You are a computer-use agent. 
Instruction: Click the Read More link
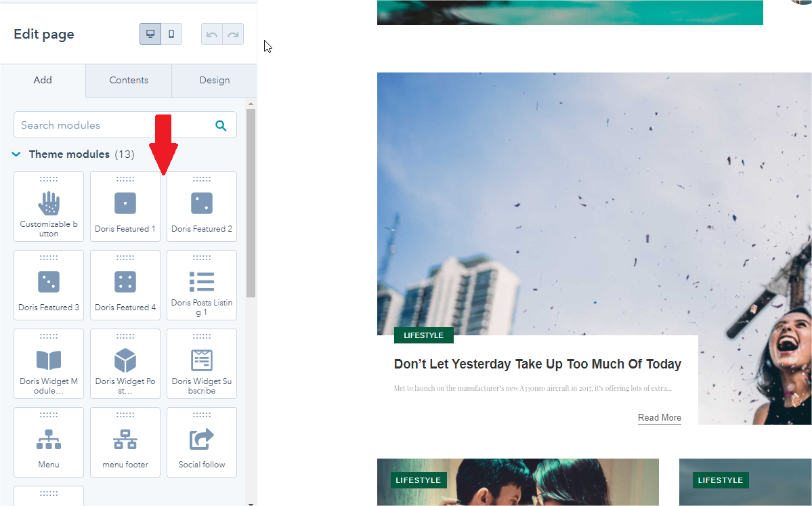659,417
